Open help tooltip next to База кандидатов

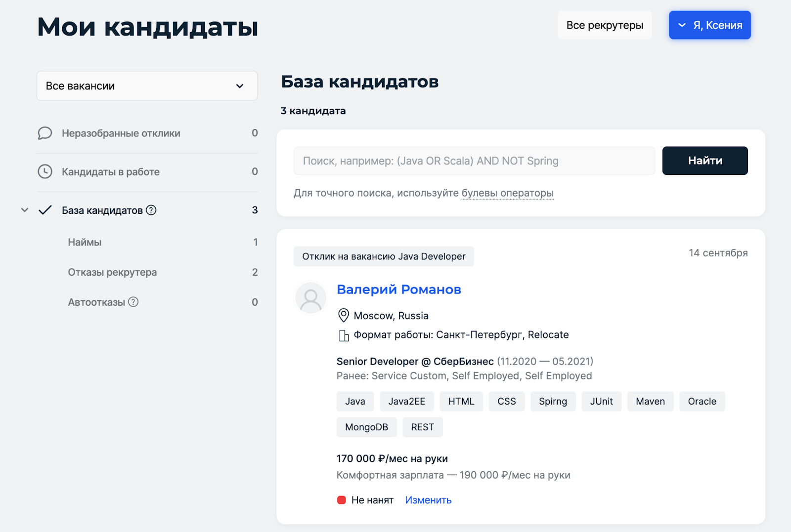pyautogui.click(x=151, y=210)
